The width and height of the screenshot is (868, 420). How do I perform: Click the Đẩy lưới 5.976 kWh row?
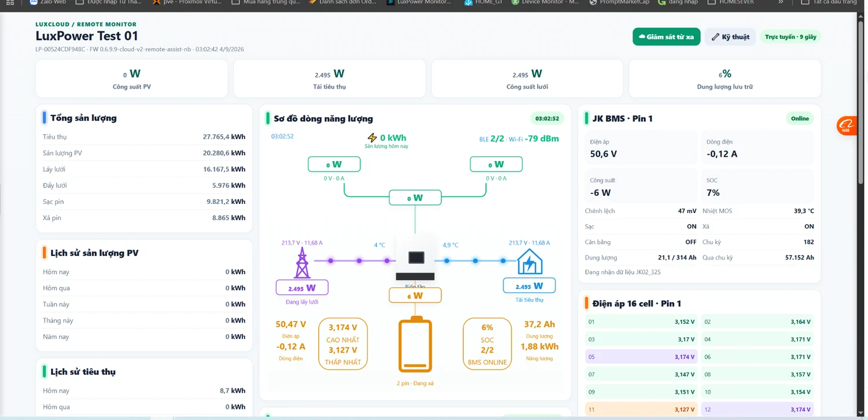[x=144, y=185]
